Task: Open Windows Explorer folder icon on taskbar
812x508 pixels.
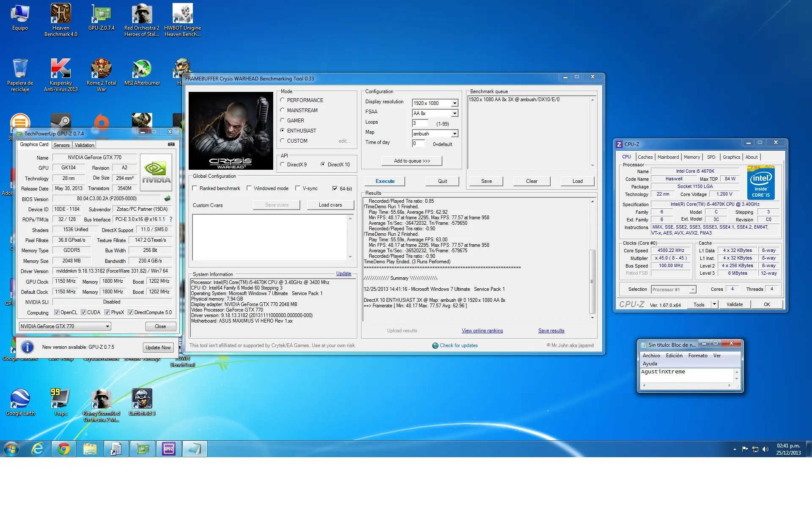Action: (x=90, y=449)
